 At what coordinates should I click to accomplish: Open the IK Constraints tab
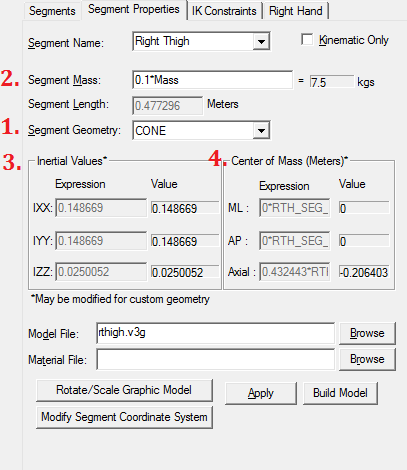click(x=224, y=11)
